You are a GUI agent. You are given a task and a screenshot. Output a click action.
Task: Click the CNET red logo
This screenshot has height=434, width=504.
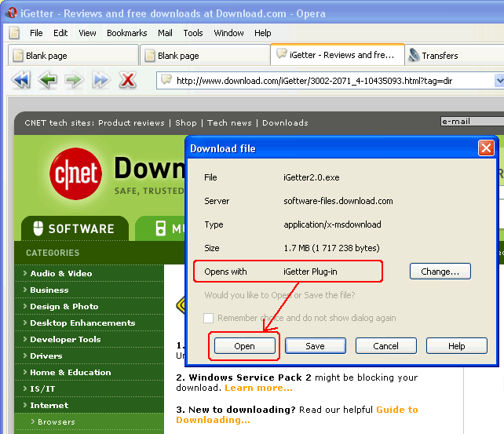77,171
